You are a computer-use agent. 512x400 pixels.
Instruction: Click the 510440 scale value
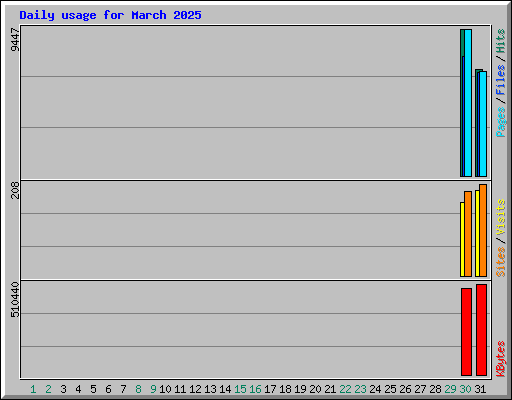pos(15,300)
